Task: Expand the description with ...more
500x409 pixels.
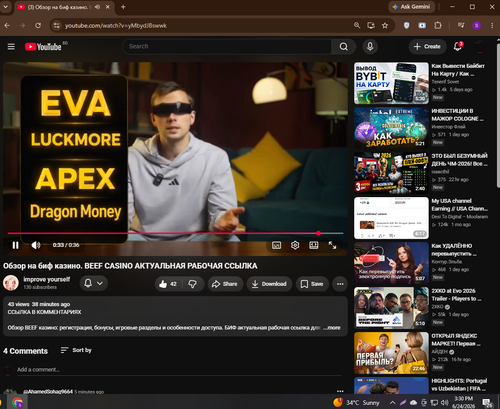Action: (332, 328)
